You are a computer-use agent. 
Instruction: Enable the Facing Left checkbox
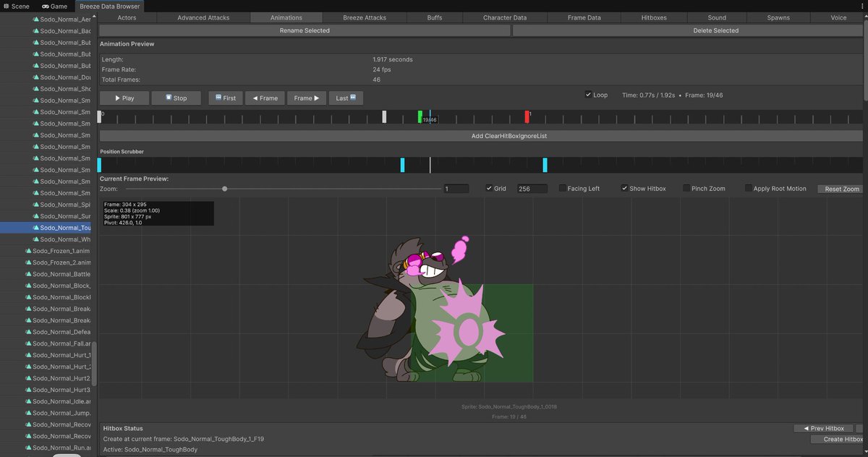(x=563, y=188)
